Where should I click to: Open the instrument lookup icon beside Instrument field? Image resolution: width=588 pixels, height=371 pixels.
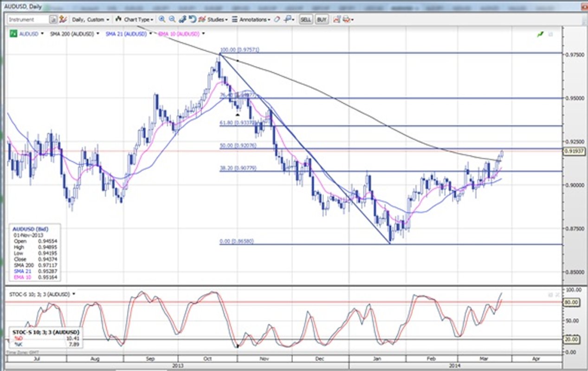click(53, 19)
